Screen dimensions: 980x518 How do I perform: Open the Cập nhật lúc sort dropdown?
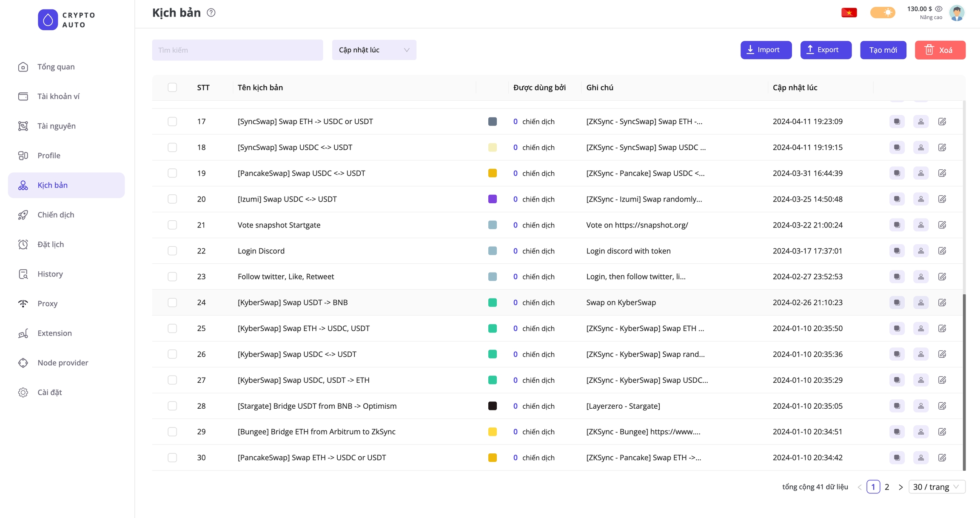point(374,50)
